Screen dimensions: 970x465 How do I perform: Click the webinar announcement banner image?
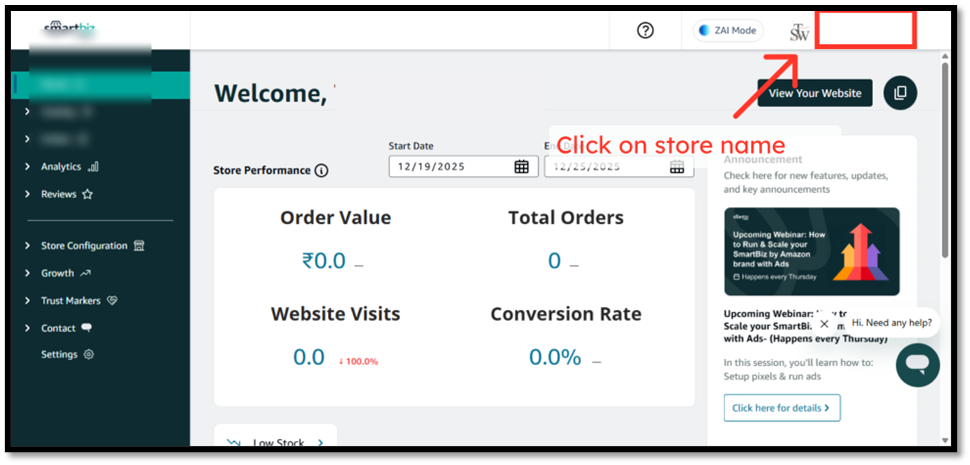click(811, 251)
